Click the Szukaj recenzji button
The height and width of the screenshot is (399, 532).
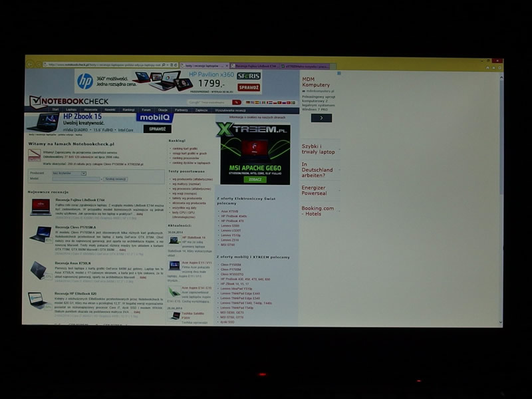115,179
